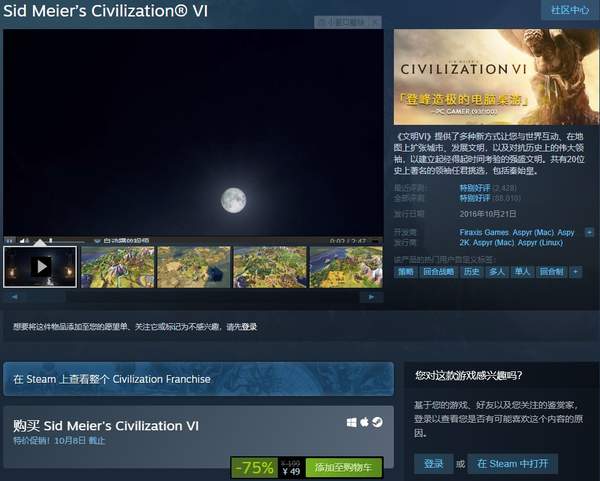Click the release date 2016年10月21日

click(x=488, y=214)
